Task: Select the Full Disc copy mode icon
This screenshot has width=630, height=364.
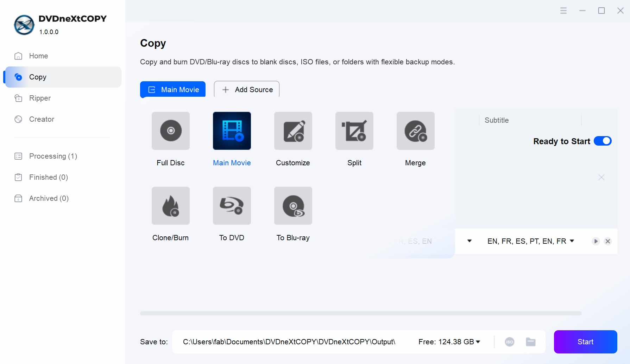Action: coord(171,131)
